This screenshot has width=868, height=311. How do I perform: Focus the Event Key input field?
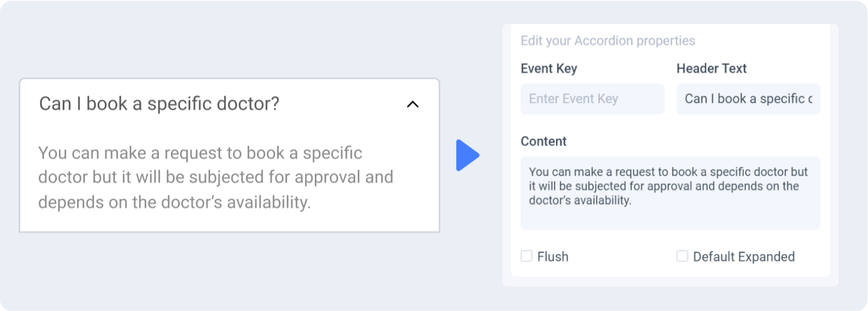click(592, 99)
